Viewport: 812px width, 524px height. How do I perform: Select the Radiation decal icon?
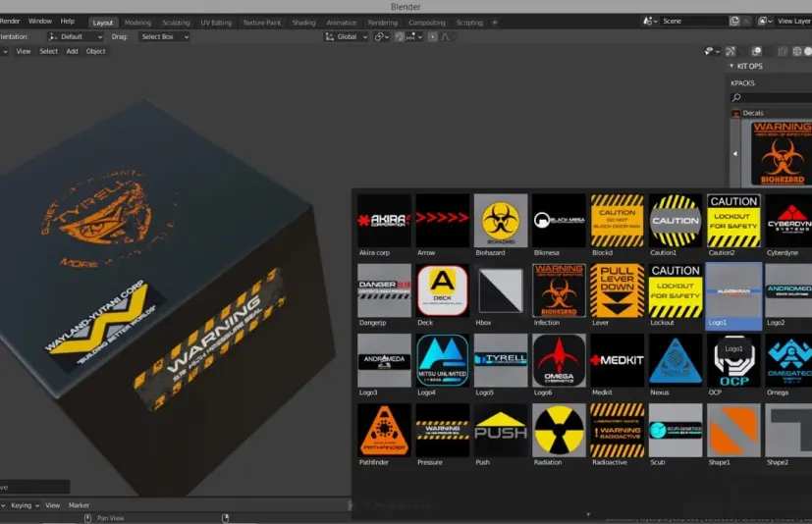(x=559, y=430)
